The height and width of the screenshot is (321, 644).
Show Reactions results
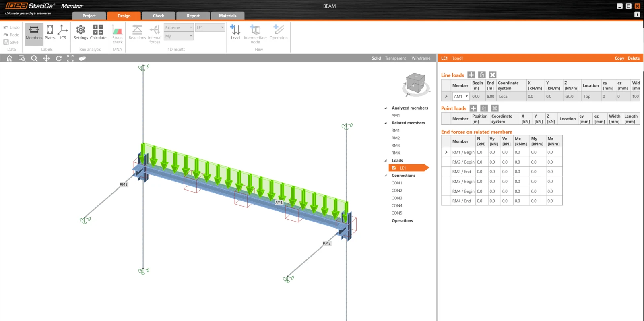137,33
